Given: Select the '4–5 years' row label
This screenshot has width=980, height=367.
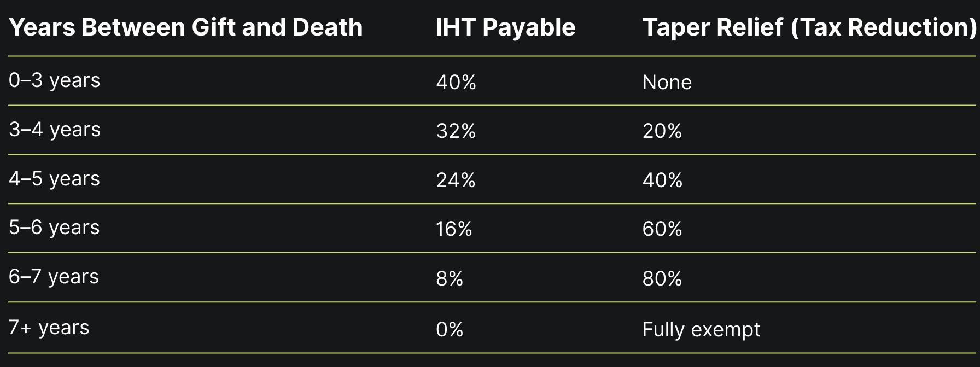Looking at the screenshot, I should click(55, 179).
